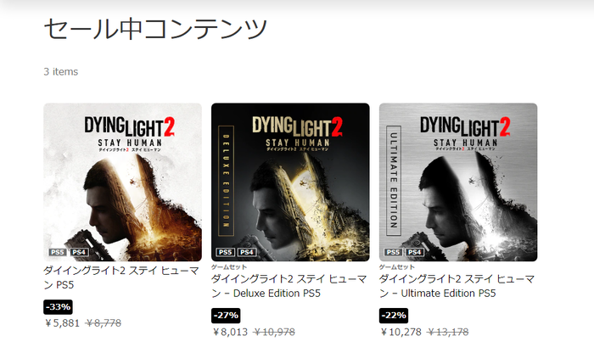Click the ゲームセット label above Deluxe Edition
Image resolution: width=594 pixels, height=364 pixels.
pyautogui.click(x=229, y=267)
